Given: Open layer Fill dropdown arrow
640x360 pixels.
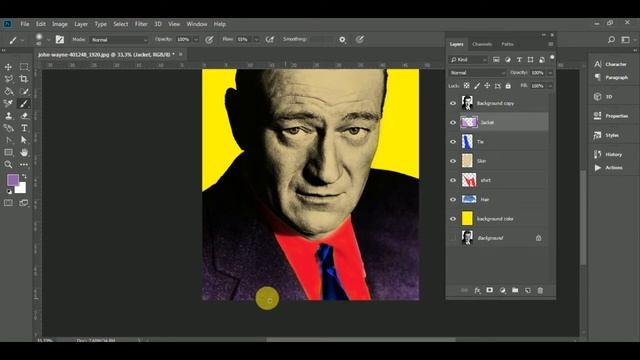Looking at the screenshot, I should tap(550, 86).
